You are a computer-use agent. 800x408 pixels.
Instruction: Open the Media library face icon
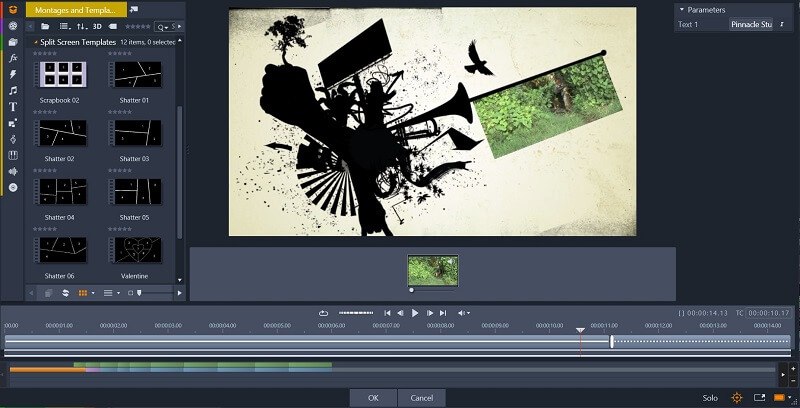(13, 26)
